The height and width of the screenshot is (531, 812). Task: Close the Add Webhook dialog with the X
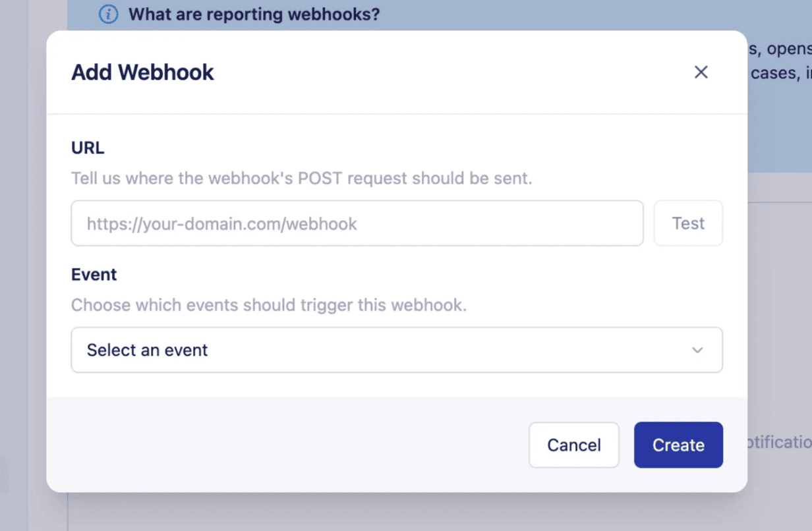pyautogui.click(x=701, y=72)
